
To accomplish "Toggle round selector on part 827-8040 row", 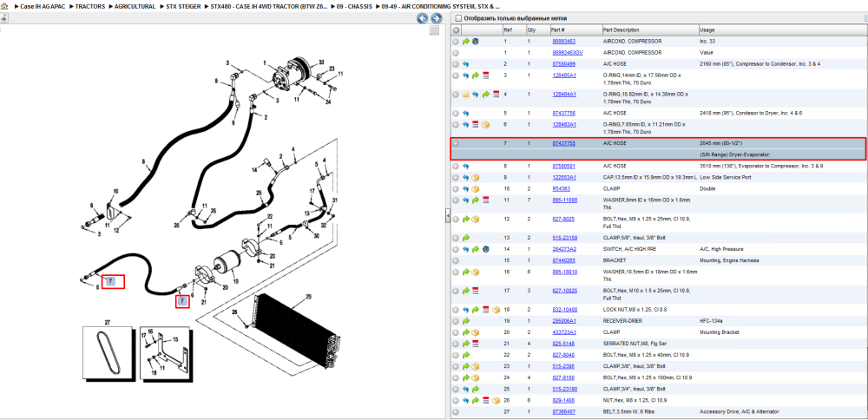I will click(456, 355).
